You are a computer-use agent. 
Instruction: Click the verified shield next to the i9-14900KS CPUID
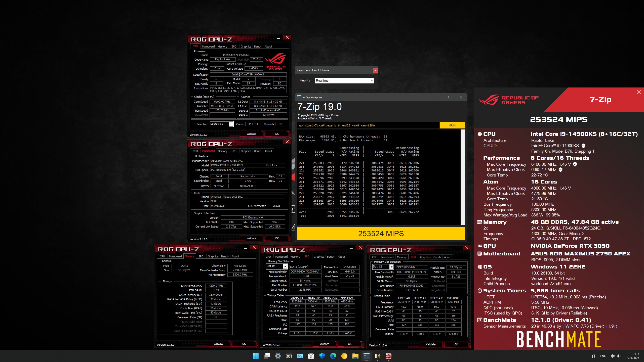[583, 146]
